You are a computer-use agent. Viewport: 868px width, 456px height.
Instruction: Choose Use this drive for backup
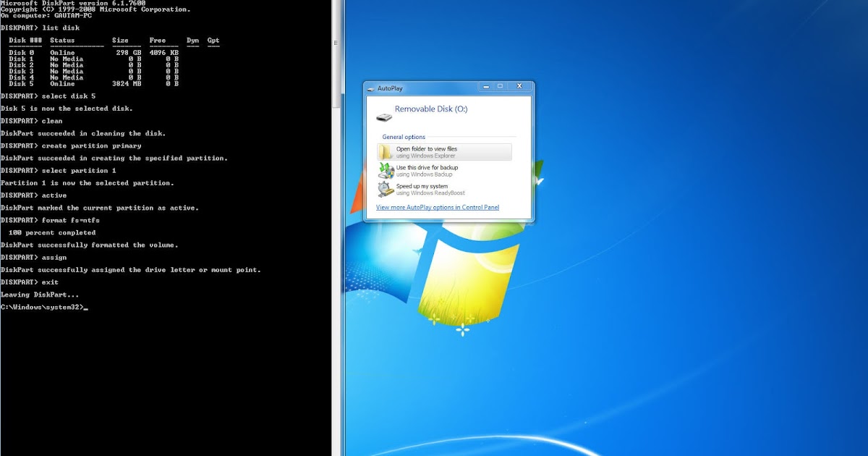click(444, 171)
